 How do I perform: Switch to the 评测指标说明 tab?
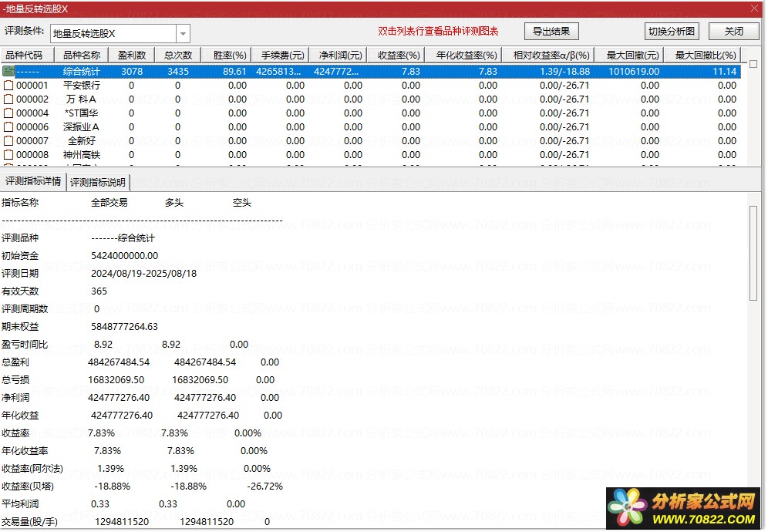point(98,183)
